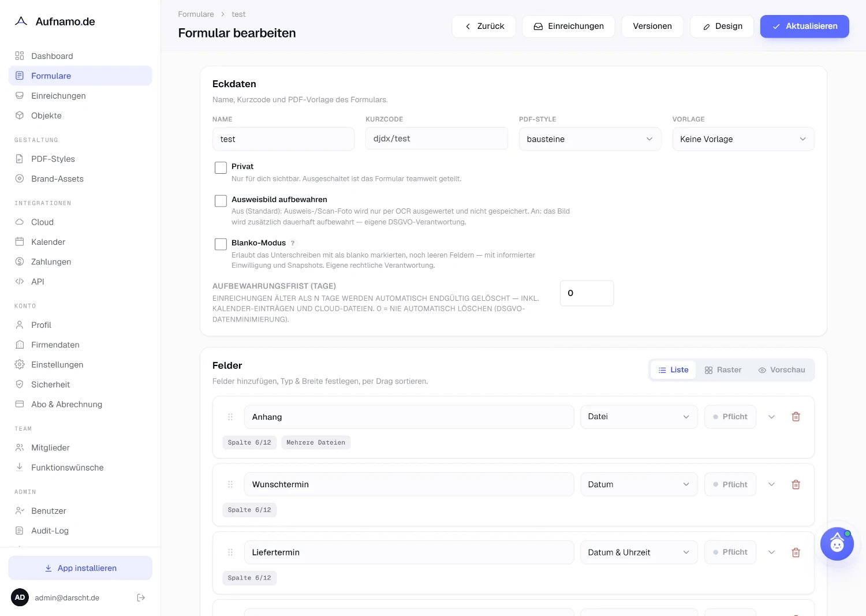Open Einreichungen from the header buttons
Viewport: 866px width, 616px height.
click(568, 27)
